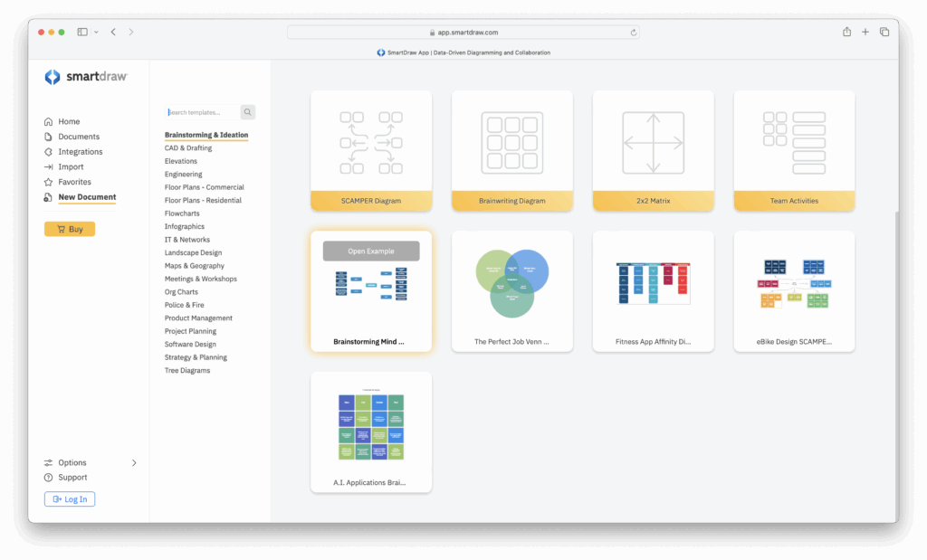
Task: Select New Document in the sidebar
Action: 87,197
